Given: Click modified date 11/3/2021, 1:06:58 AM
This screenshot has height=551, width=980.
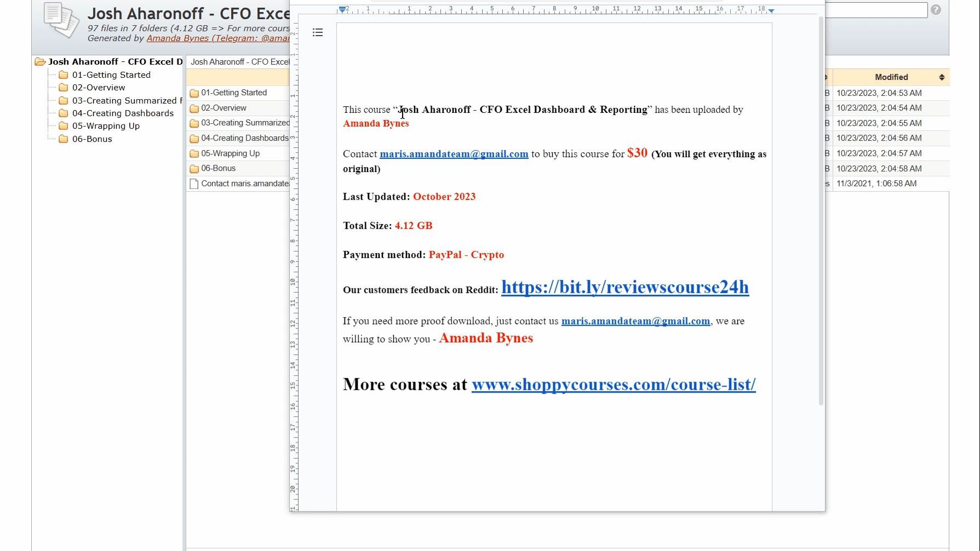Looking at the screenshot, I should pos(876,183).
